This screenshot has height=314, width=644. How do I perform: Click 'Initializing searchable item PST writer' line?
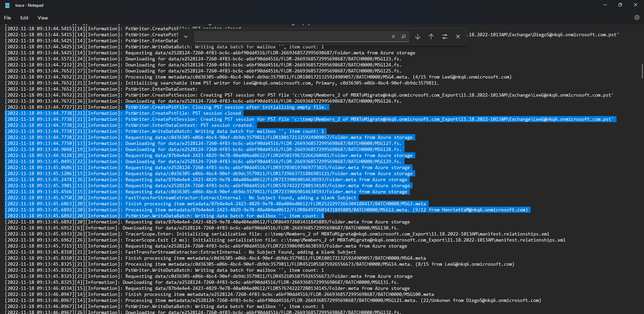(x=222, y=83)
